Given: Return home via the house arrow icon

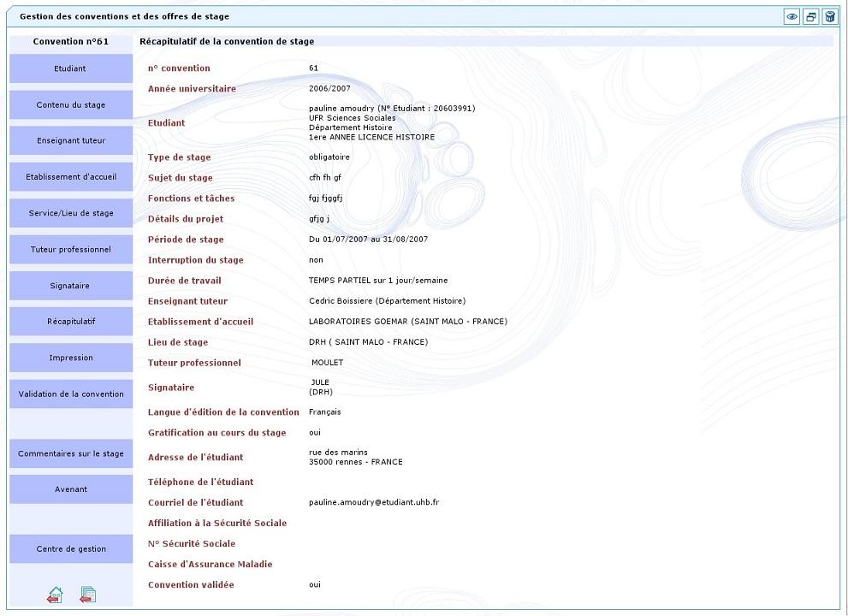Looking at the screenshot, I should click(x=55, y=595).
